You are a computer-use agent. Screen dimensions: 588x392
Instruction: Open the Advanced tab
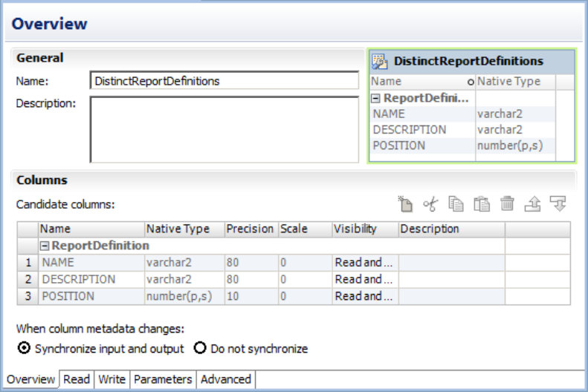point(226,379)
